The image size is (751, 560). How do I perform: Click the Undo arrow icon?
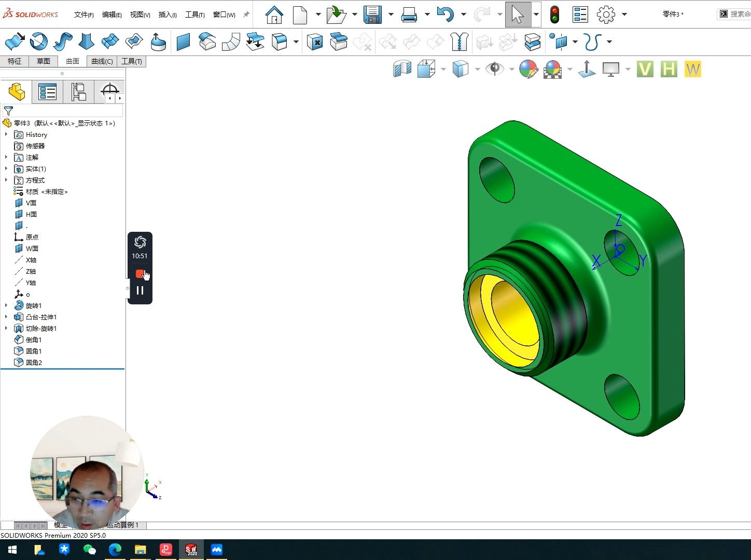446,15
